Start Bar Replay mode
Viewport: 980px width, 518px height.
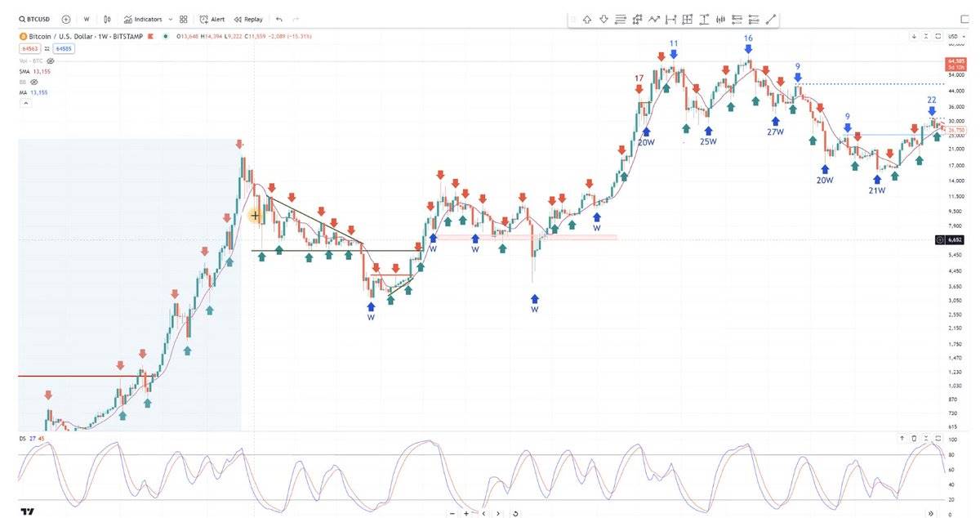tap(248, 19)
